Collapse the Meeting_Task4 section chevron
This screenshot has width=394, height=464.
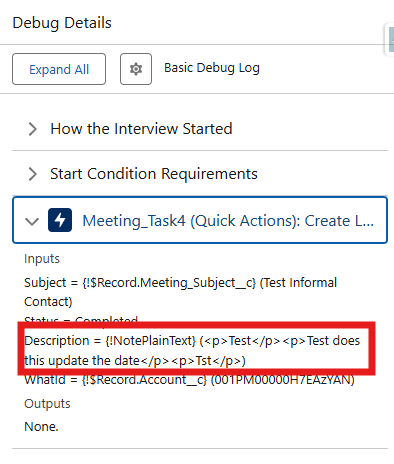click(32, 221)
